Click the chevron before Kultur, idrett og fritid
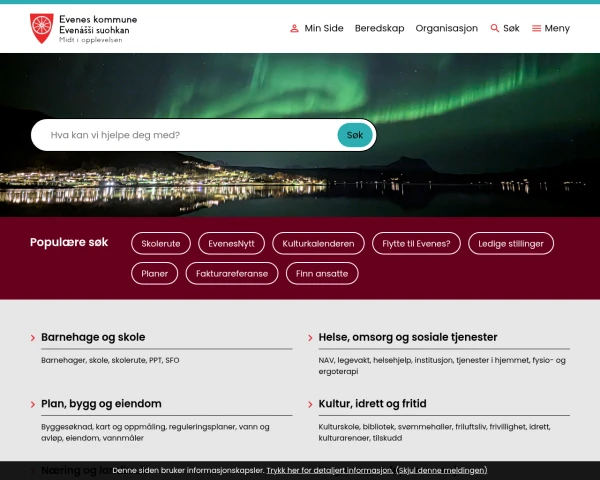This screenshot has height=480, width=600. pyautogui.click(x=310, y=404)
